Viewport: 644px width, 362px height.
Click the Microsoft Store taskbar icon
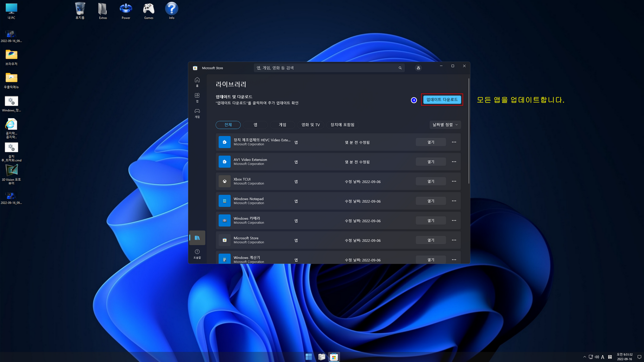tap(334, 357)
